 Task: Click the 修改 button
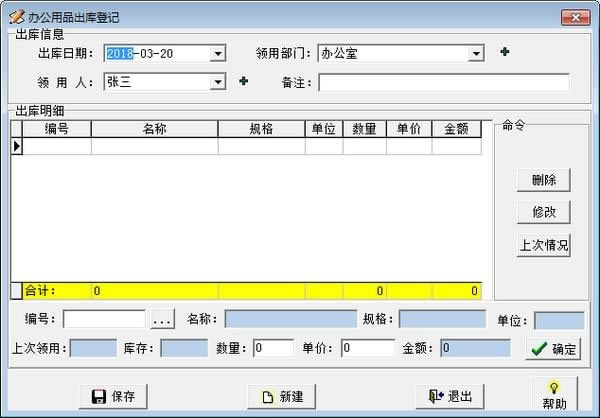pyautogui.click(x=544, y=212)
